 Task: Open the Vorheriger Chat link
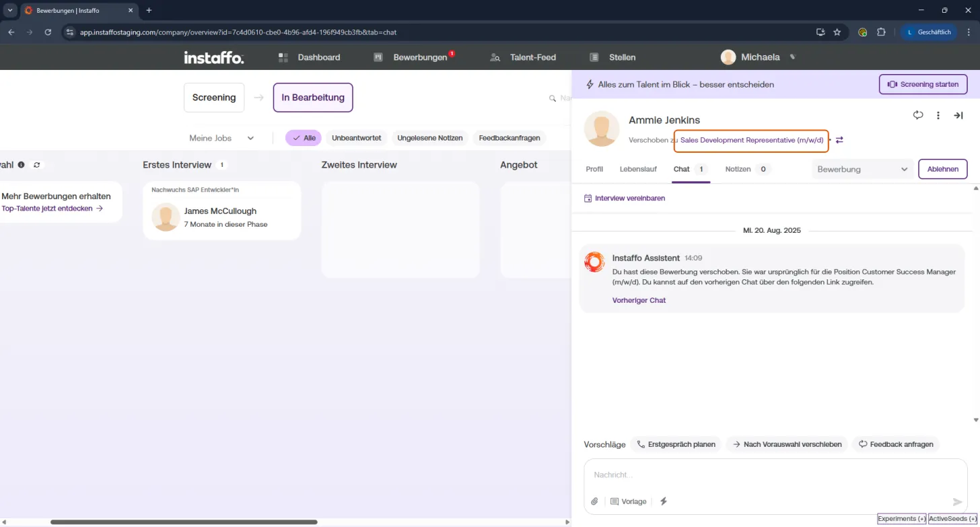[639, 300]
